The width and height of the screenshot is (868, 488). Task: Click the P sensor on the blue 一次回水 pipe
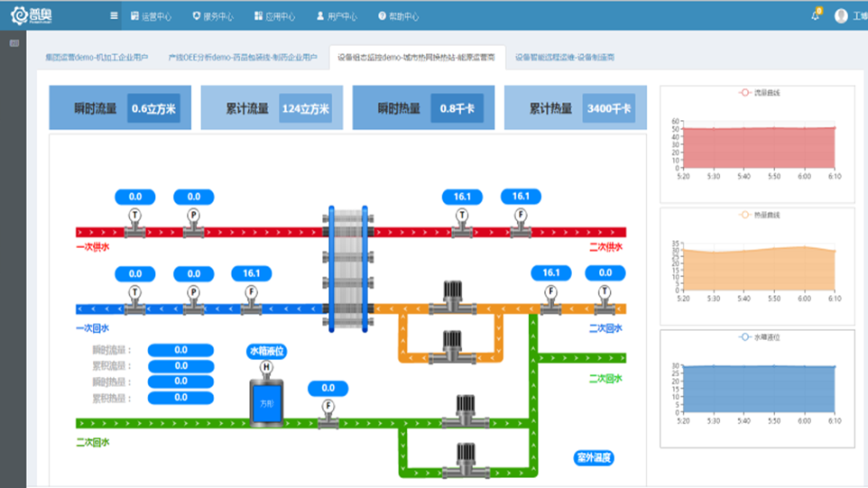(193, 299)
